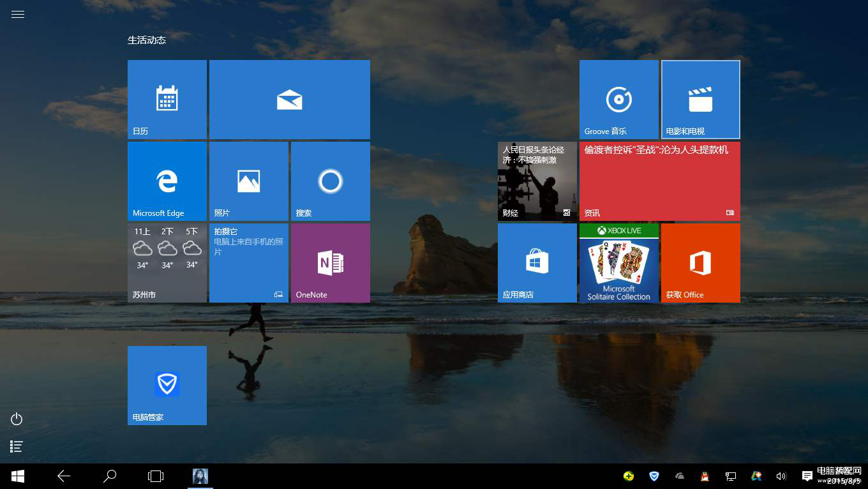Open the 日历 calendar tile
The width and height of the screenshot is (868, 489).
click(x=167, y=100)
